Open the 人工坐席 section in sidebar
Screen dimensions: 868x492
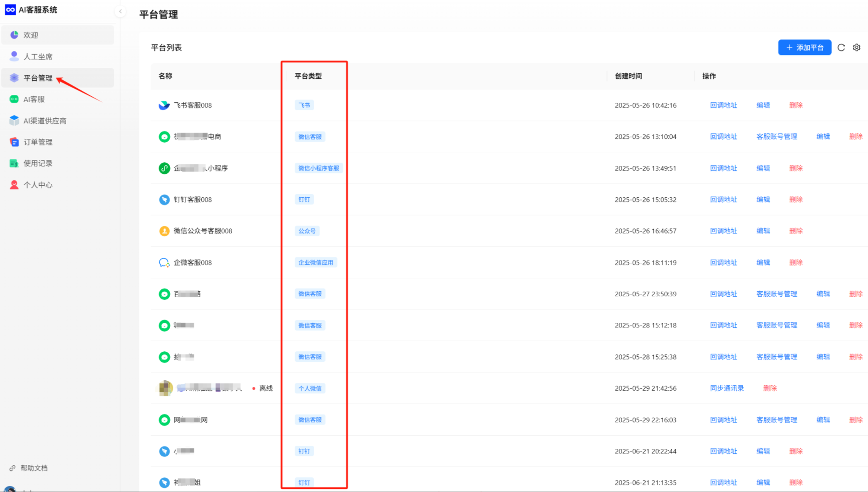click(39, 56)
